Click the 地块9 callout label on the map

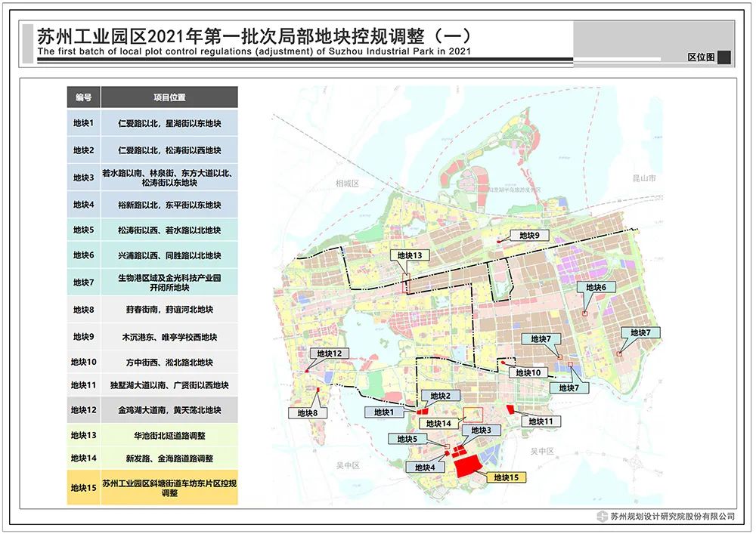pos(529,236)
